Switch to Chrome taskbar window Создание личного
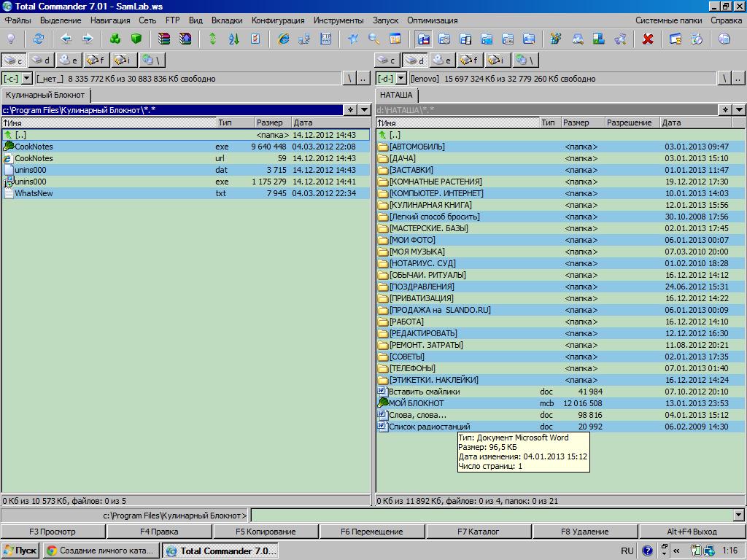The width and height of the screenshot is (747, 560). (x=101, y=551)
